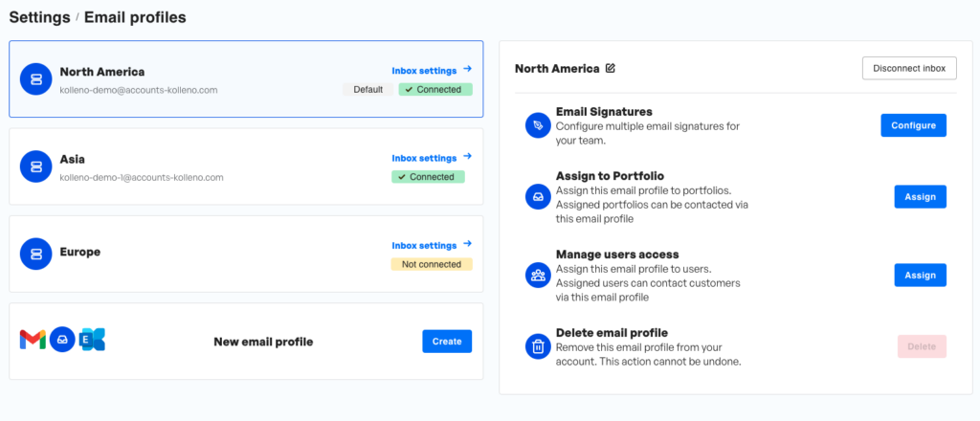Click the Microsoft Exchange logo icon
The height and width of the screenshot is (421, 980).
pyautogui.click(x=93, y=339)
